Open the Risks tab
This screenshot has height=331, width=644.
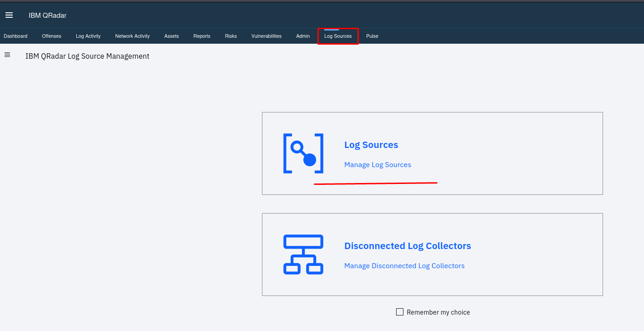point(231,36)
